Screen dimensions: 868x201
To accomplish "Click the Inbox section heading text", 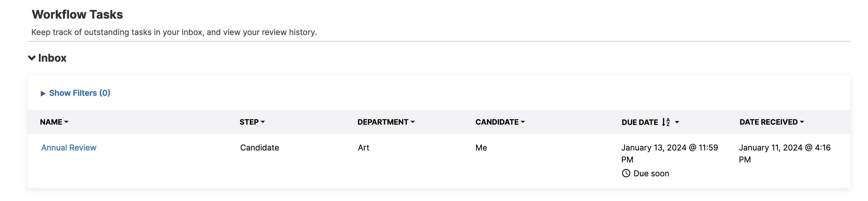I will [52, 58].
